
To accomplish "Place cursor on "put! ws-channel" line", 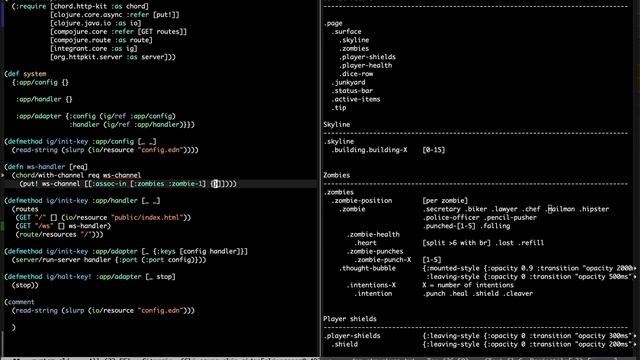I will click(x=128, y=184).
